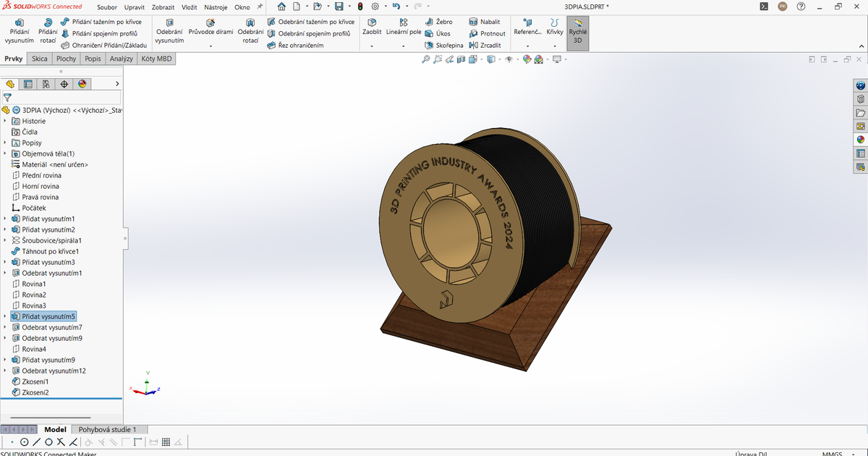The height and width of the screenshot is (456, 868).
Task: Toggle the Section View in the heads-up toolbar
Action: coord(461,59)
